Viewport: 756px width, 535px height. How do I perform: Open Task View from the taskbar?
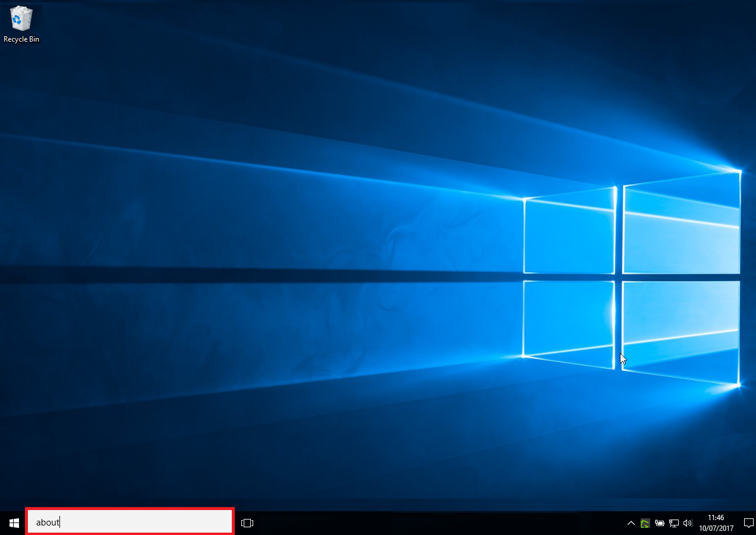[x=247, y=523]
